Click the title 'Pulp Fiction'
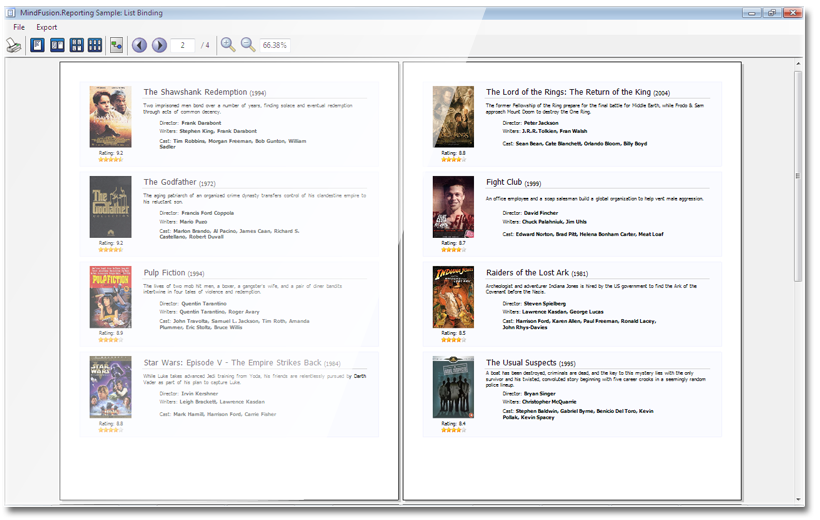Image resolution: width=820 pixels, height=520 pixels. click(164, 273)
